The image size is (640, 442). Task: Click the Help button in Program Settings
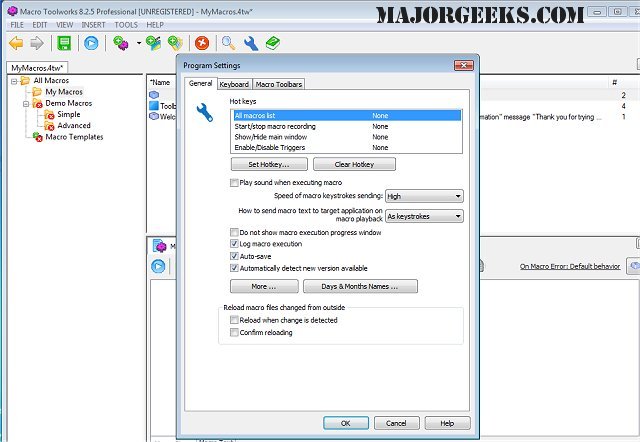(x=447, y=423)
